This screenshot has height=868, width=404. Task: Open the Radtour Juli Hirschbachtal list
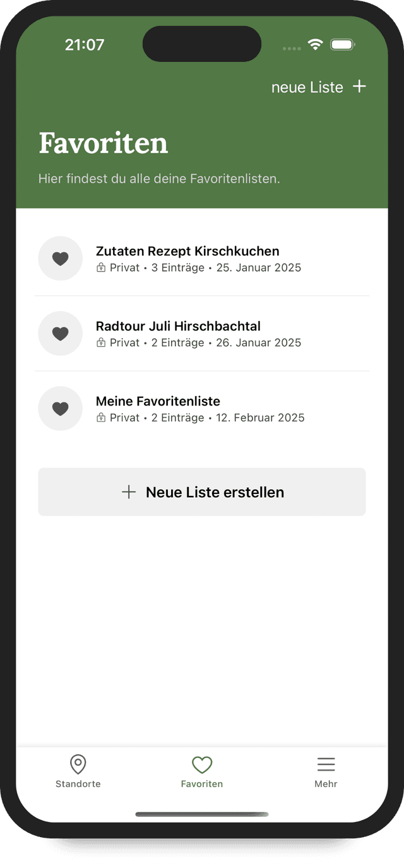coord(178,327)
